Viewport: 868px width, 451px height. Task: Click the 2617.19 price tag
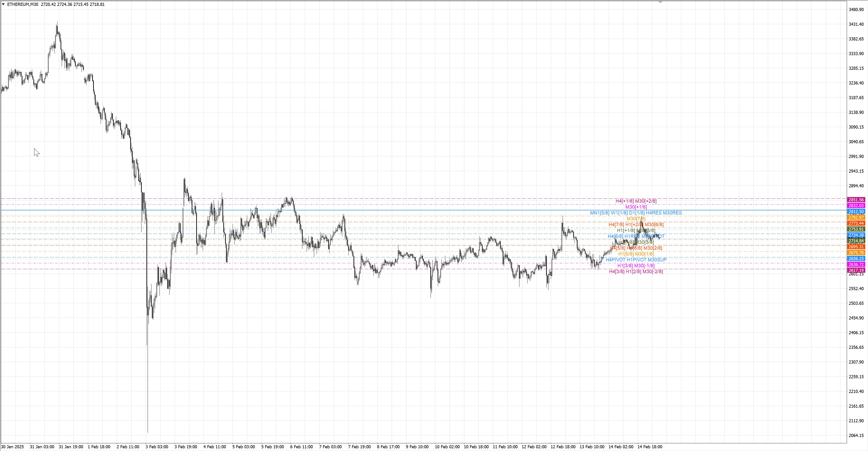coord(856,270)
